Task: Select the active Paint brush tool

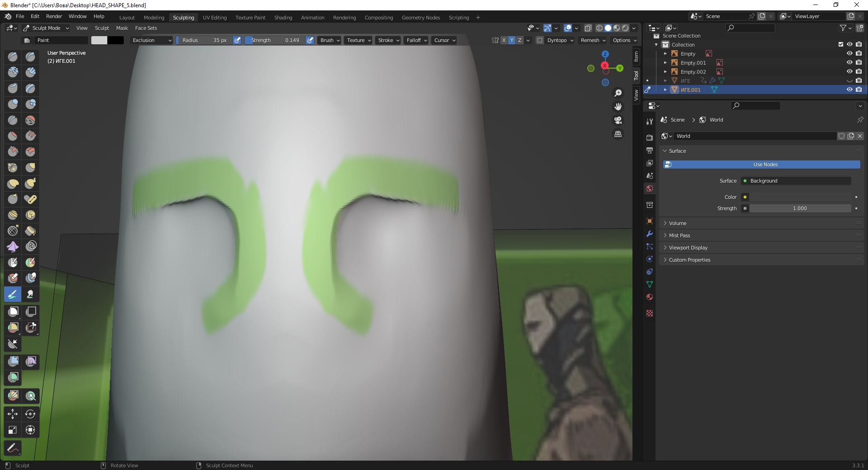Action: point(13,294)
